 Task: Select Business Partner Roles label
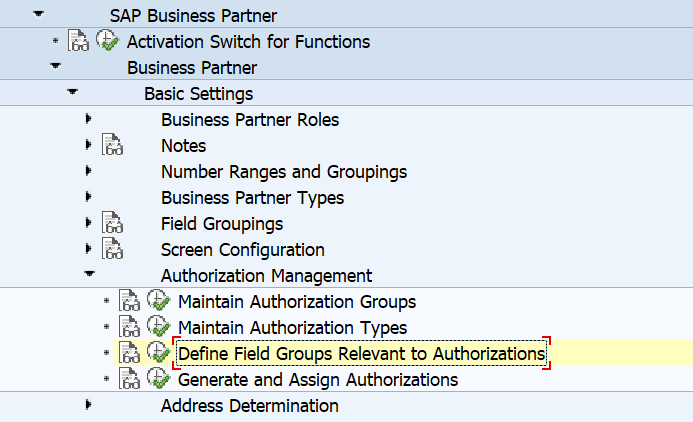click(250, 120)
